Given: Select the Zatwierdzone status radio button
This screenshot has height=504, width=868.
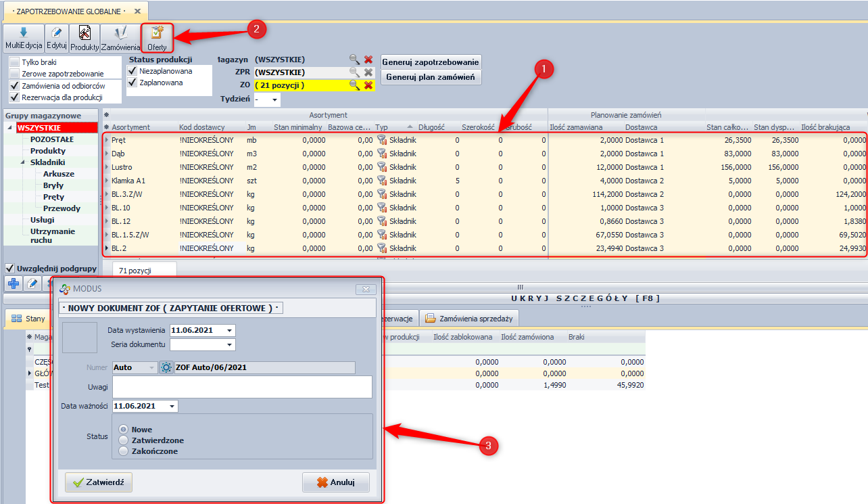Looking at the screenshot, I should pyautogui.click(x=123, y=440).
